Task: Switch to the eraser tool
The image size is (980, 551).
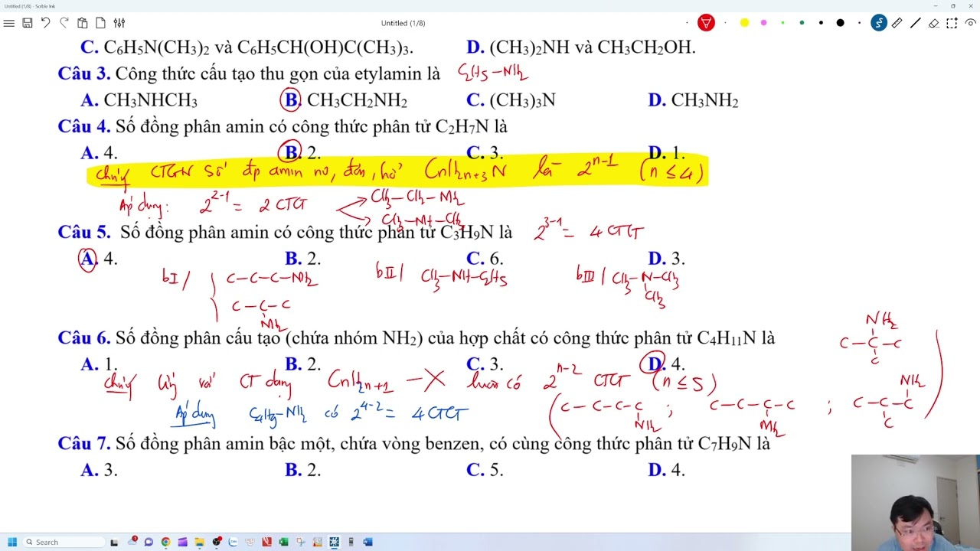Action: coord(933,23)
